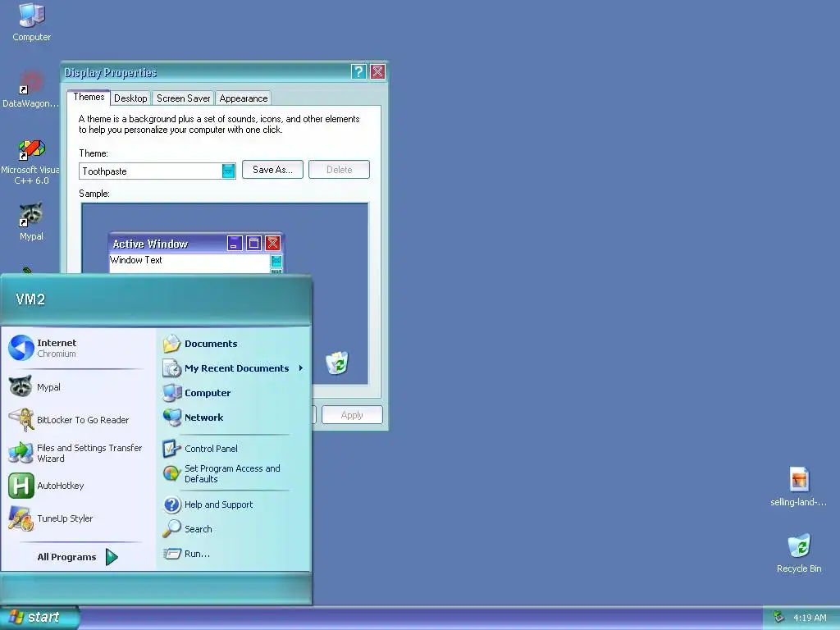This screenshot has width=840, height=630.
Task: Click Display Properties help question-mark button
Action: point(358,72)
